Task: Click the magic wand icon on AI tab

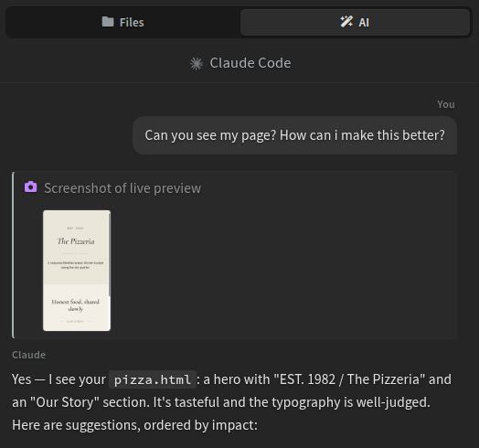Action: 346,22
